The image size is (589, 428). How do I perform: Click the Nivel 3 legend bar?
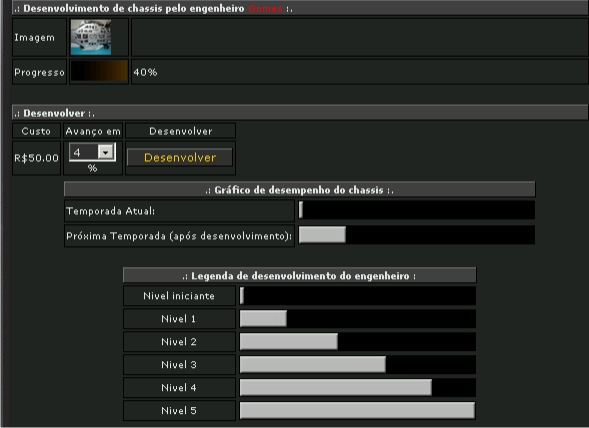pyautogui.click(x=358, y=364)
